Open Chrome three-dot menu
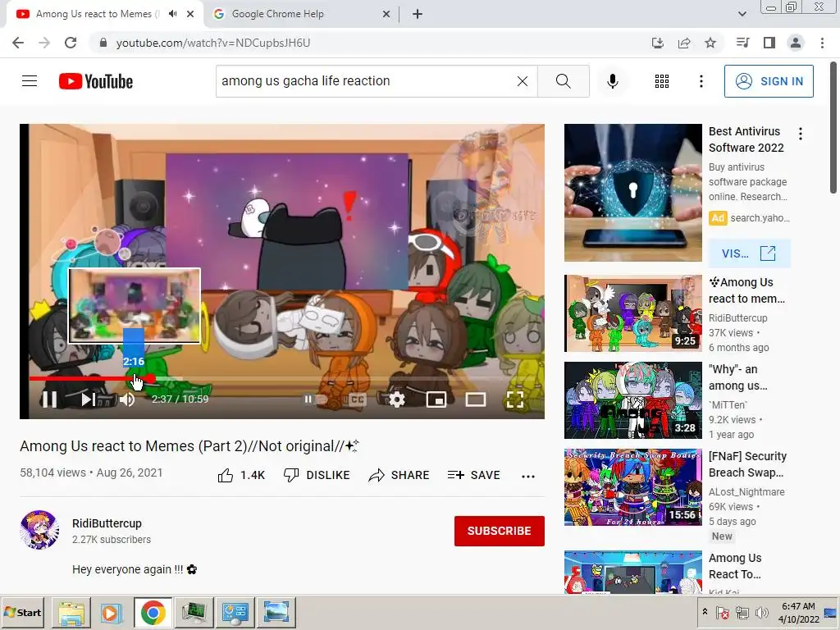Image resolution: width=840 pixels, height=630 pixels. (x=822, y=43)
